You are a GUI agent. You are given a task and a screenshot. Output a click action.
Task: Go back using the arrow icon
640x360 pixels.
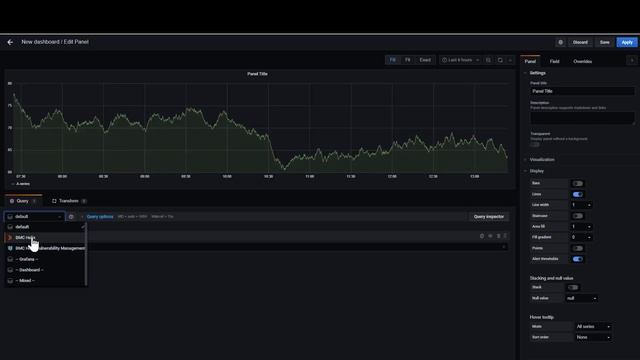tap(10, 42)
